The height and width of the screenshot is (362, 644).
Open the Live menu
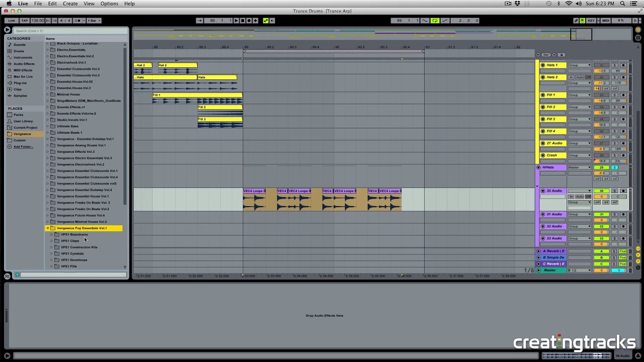pyautogui.click(x=23, y=4)
